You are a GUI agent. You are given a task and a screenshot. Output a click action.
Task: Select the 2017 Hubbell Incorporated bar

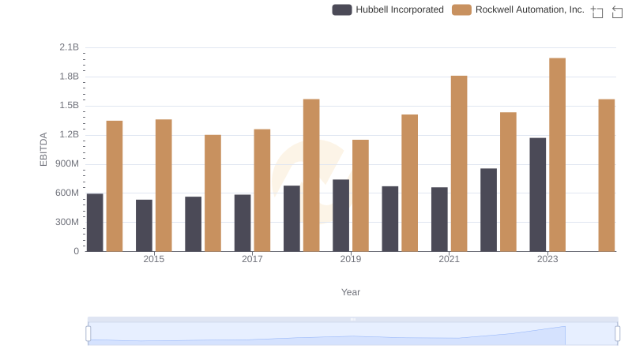click(243, 223)
